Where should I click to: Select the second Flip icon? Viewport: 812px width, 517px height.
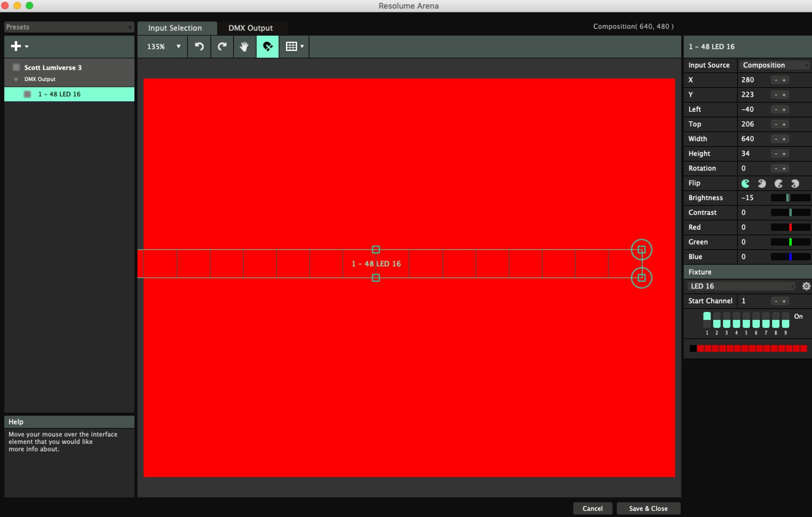tap(762, 184)
